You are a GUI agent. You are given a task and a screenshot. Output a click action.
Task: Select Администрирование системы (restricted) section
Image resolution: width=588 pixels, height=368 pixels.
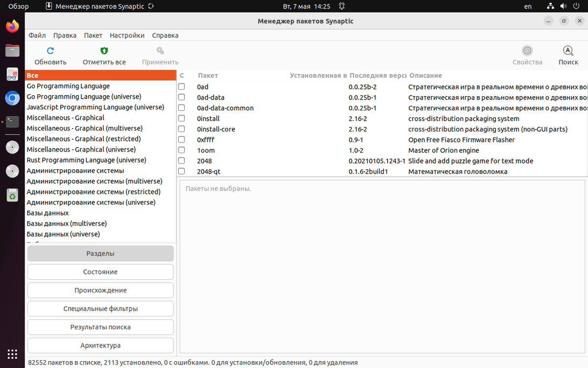(x=100, y=192)
